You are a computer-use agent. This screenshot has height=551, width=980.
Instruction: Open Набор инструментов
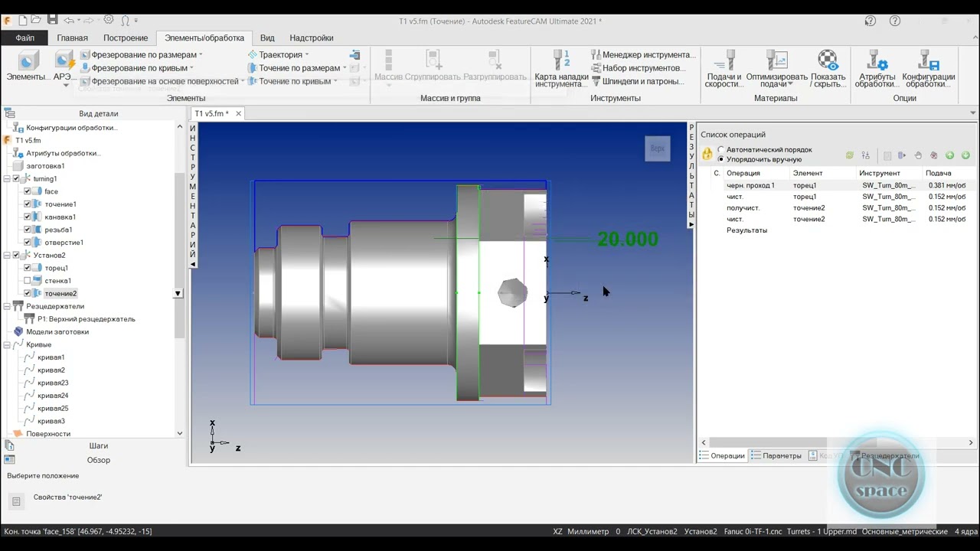[x=638, y=68]
